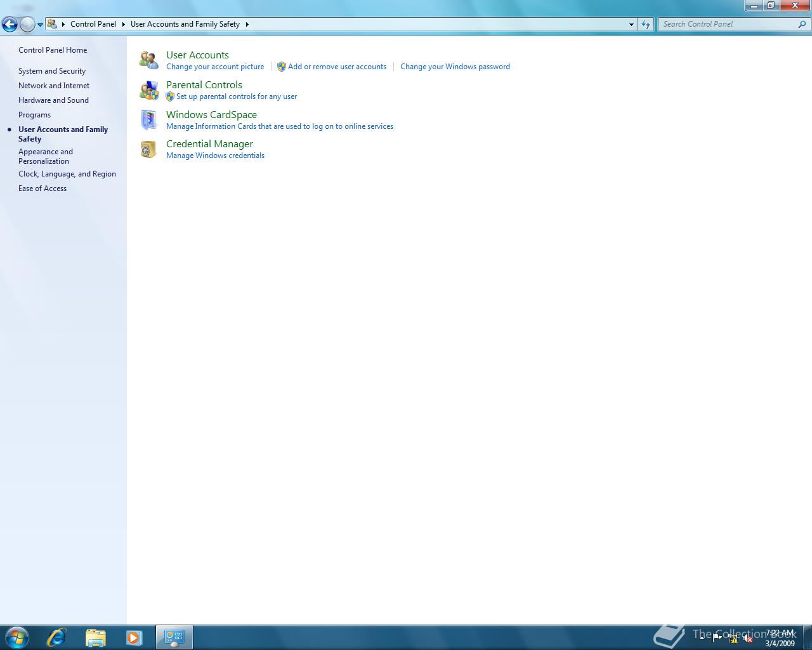This screenshot has height=650, width=812.
Task: Click the Control Panel taskbar button
Action: [x=174, y=637]
